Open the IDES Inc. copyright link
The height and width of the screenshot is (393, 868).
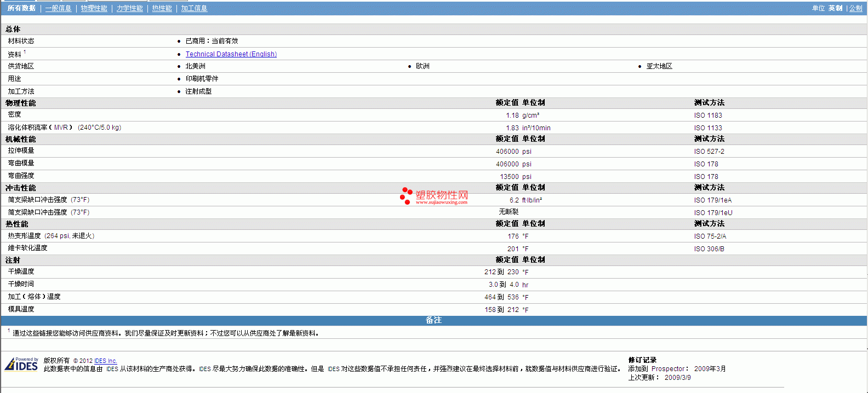click(x=106, y=361)
